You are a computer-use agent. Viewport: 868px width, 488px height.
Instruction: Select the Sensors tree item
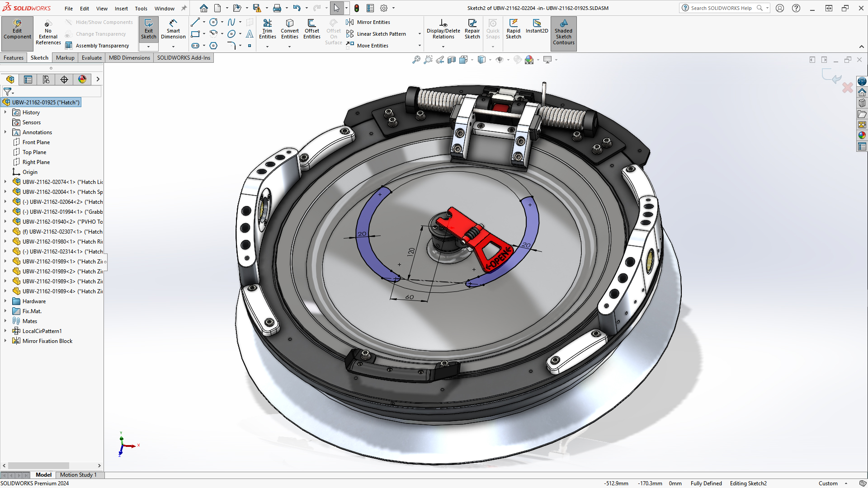point(31,122)
